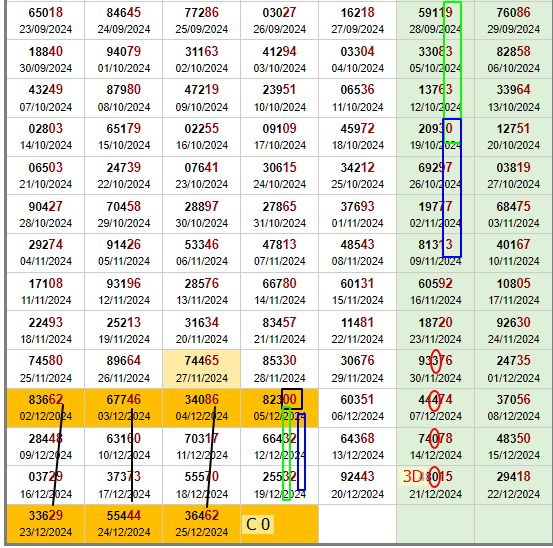Select the orange cell dated 02/12/2024

coord(45,408)
